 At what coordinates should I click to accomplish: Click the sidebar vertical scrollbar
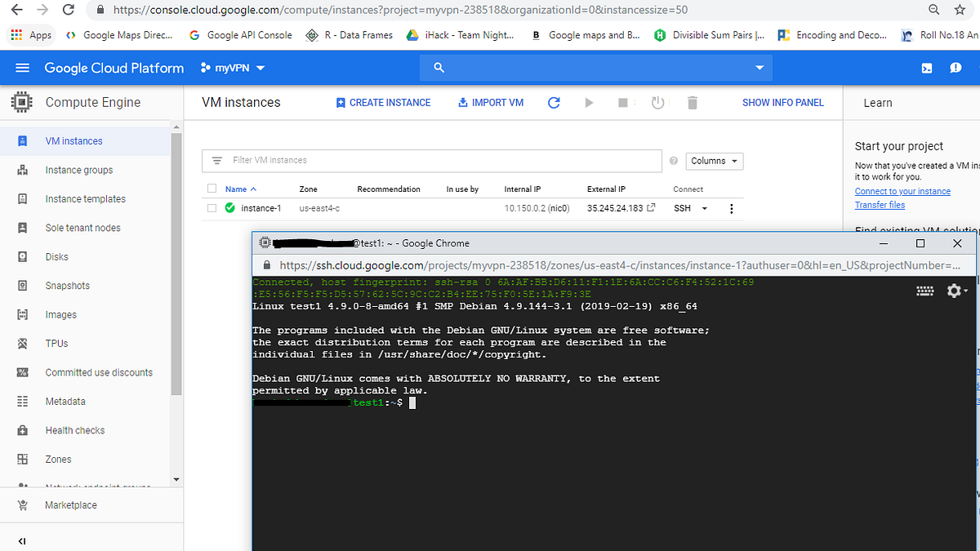click(x=176, y=263)
